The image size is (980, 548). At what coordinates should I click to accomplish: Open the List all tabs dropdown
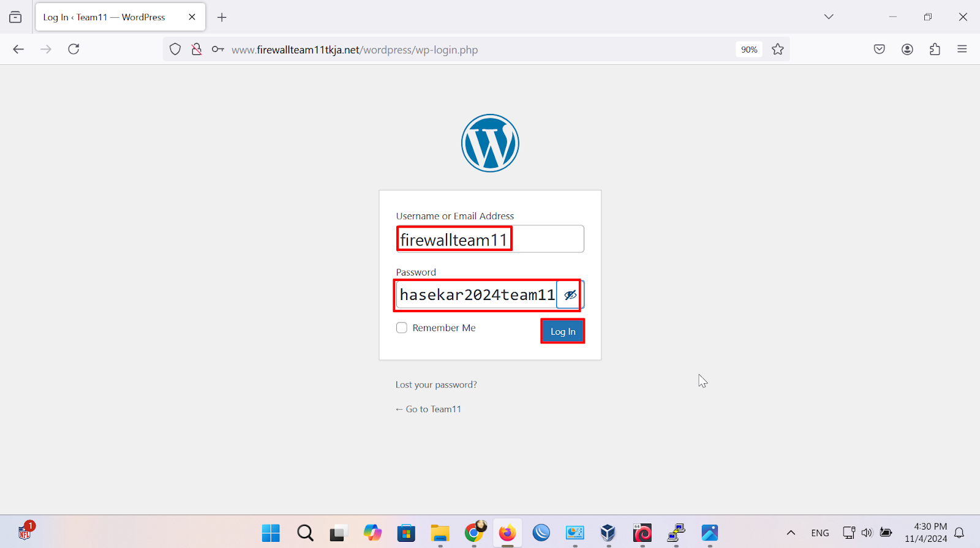click(x=829, y=17)
